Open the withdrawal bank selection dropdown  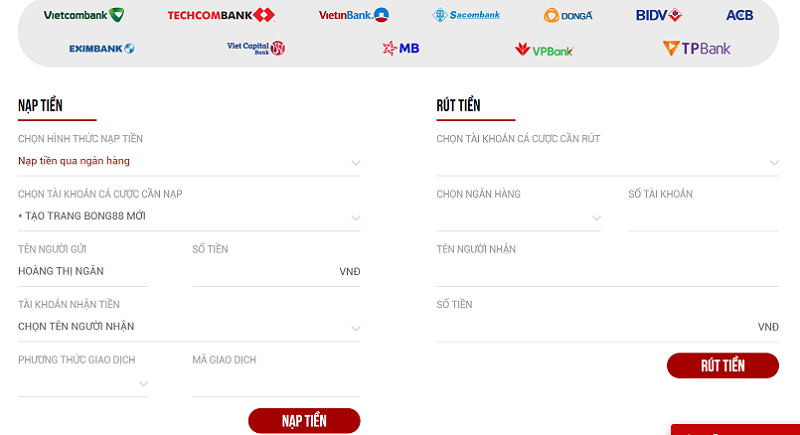click(x=518, y=217)
